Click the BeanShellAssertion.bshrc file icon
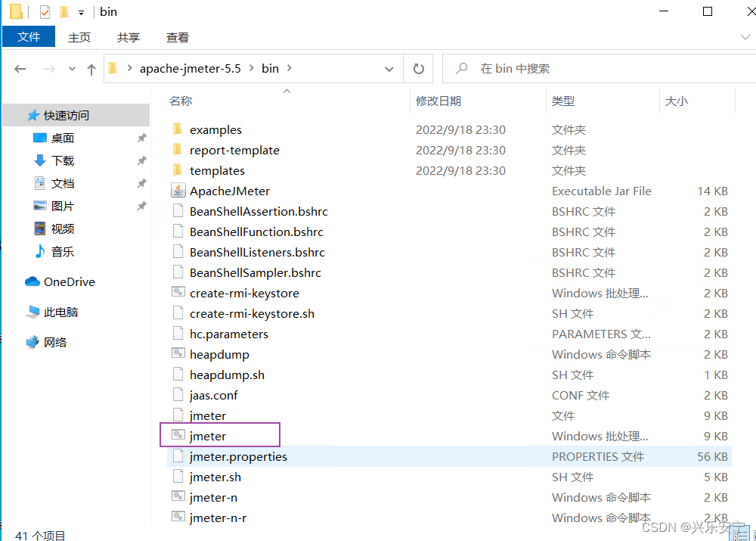 [178, 211]
